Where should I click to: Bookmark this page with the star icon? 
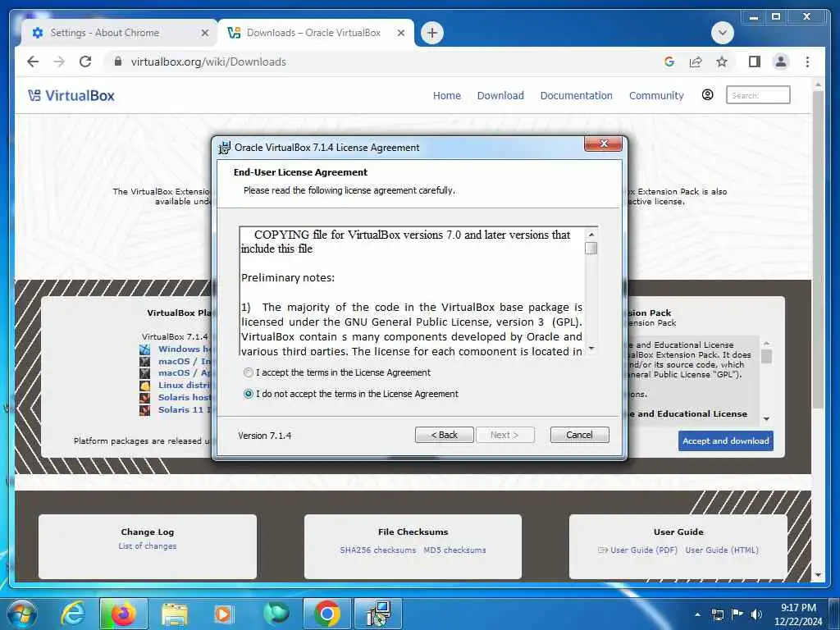coord(722,62)
